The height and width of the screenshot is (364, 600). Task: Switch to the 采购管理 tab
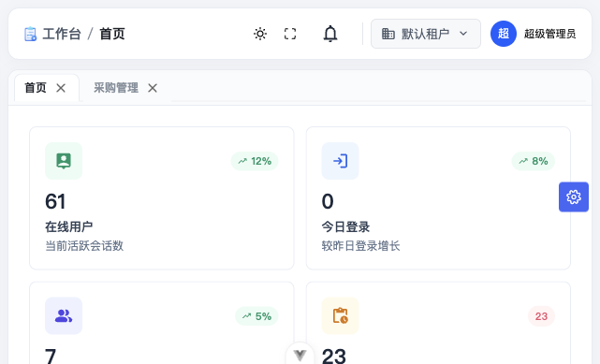point(116,88)
